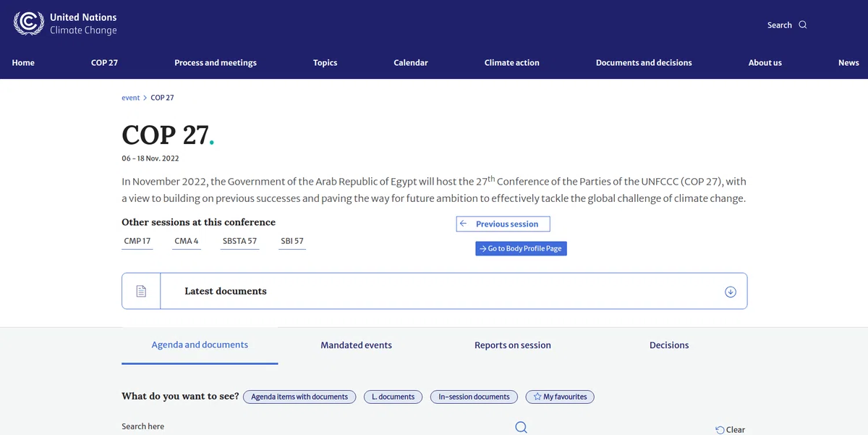Screen dimensions: 868x435
Task: Open the COP 27 navigation menu item
Action: [104, 63]
